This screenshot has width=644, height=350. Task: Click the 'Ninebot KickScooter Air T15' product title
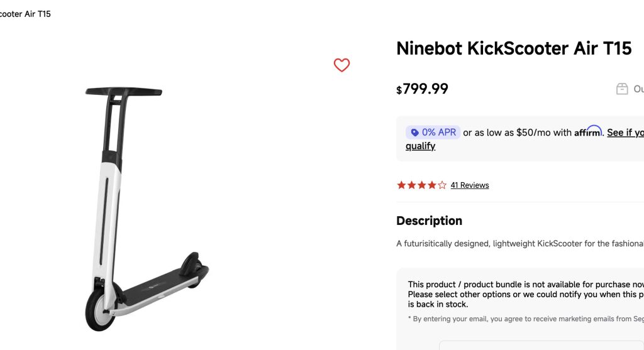coord(514,48)
